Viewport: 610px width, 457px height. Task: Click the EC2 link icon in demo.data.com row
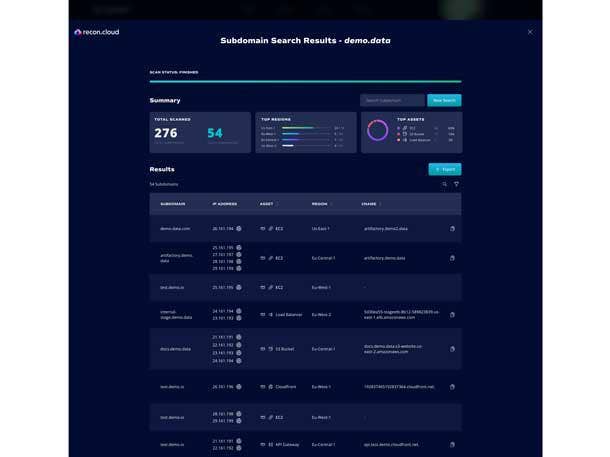coord(270,229)
